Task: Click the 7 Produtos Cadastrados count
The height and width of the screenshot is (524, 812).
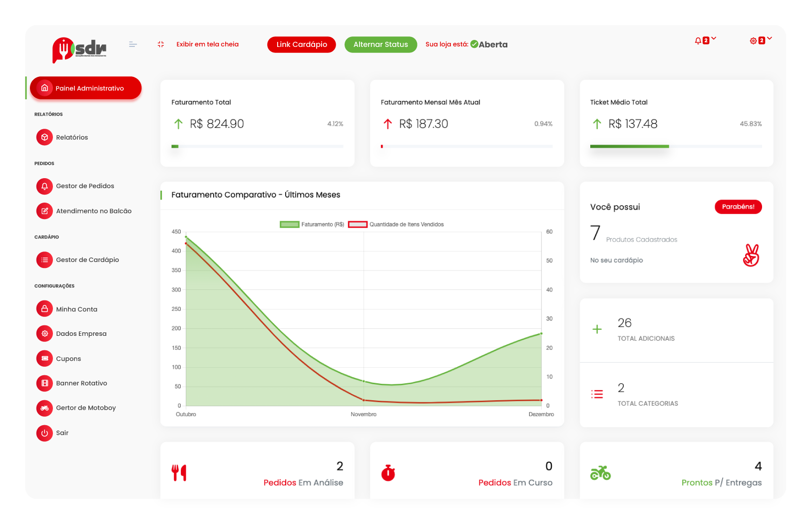Action: click(x=595, y=233)
